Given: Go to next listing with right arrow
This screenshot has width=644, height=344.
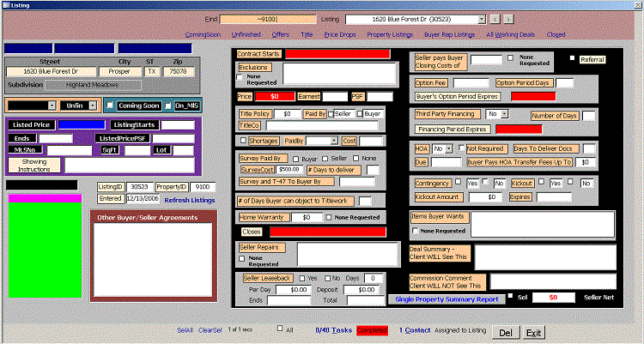Looking at the screenshot, I should pos(507,18).
